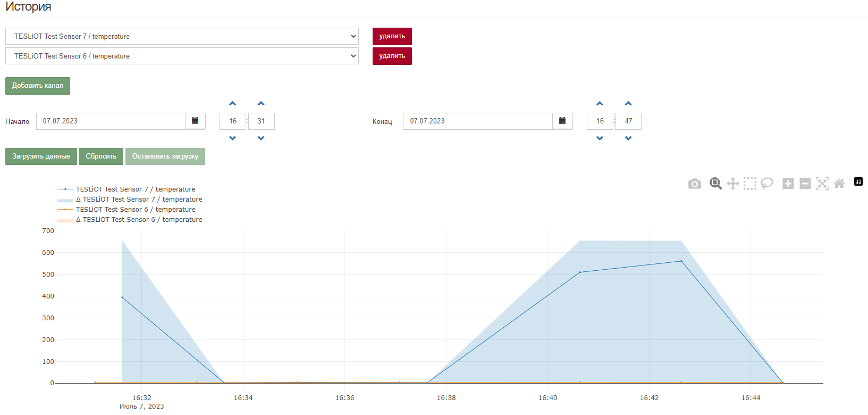Click the Начало label

click(x=18, y=122)
